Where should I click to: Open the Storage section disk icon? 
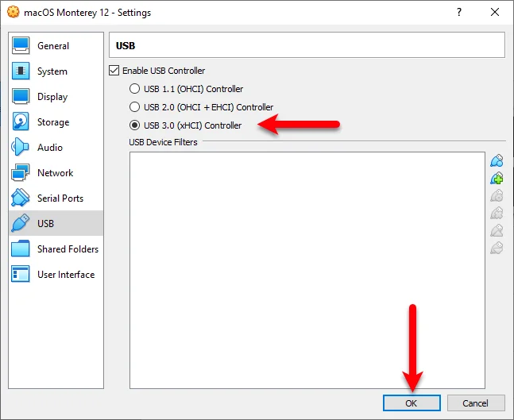(21, 121)
